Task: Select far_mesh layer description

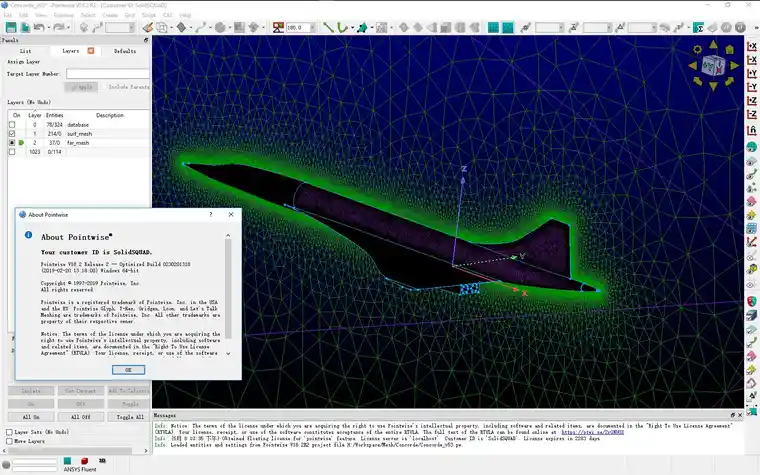Action: pyautogui.click(x=78, y=143)
